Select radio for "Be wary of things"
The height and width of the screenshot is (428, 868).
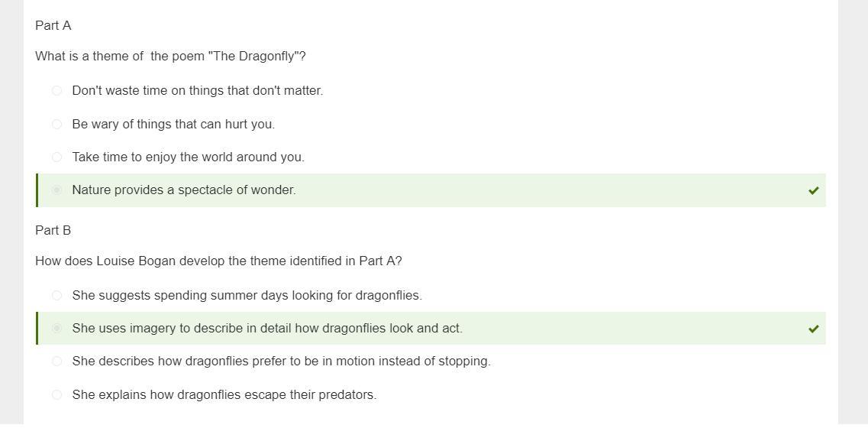point(56,124)
